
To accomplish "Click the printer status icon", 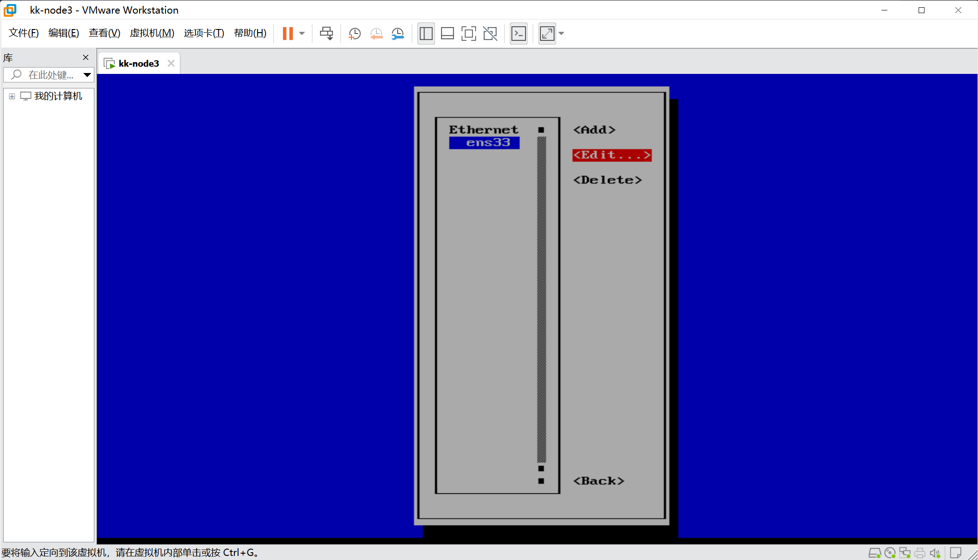I will coord(920,553).
